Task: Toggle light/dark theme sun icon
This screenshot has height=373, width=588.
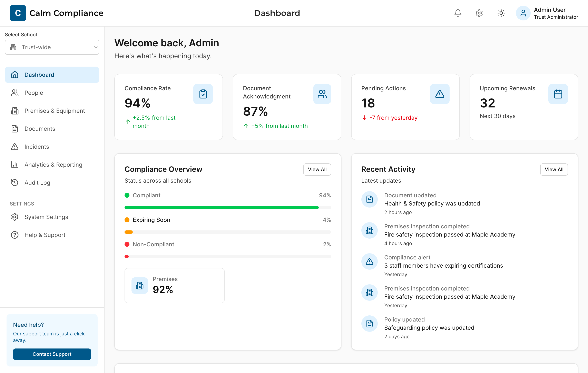Action: click(501, 13)
